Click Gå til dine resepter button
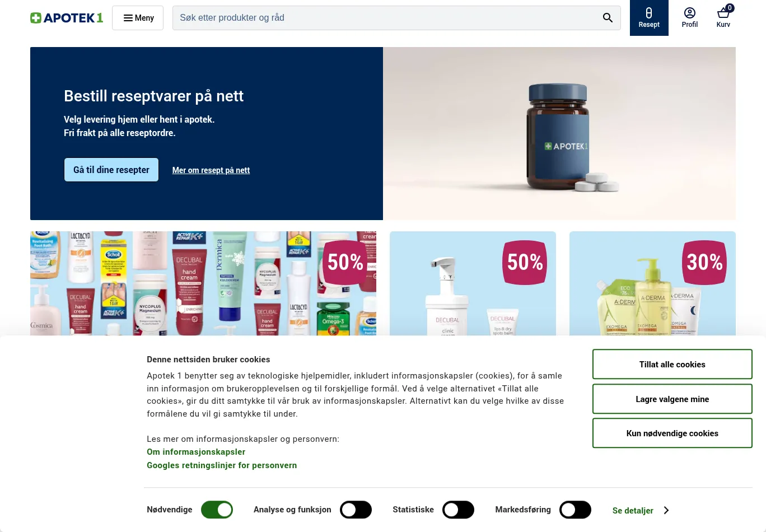Image resolution: width=766 pixels, height=532 pixels. coord(111,170)
